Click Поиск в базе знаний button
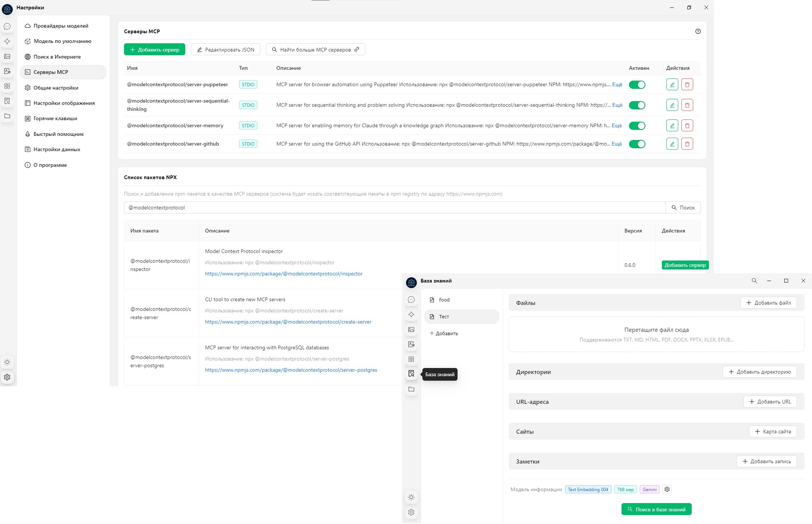Screen dimensions: 812x524 tap(657, 509)
